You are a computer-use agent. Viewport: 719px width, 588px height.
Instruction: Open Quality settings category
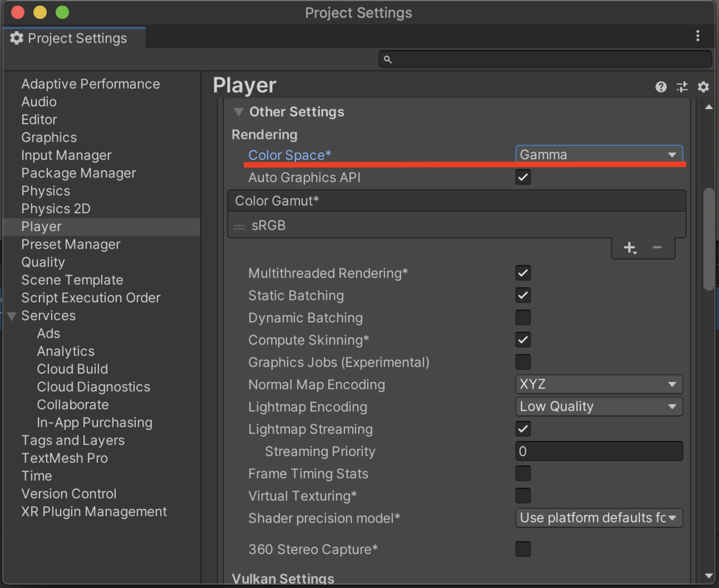43,263
